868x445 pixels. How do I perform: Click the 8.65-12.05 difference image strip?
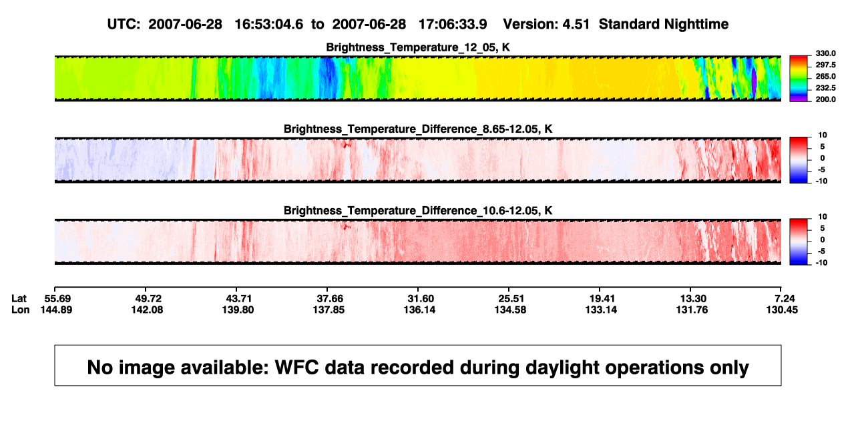(418, 159)
